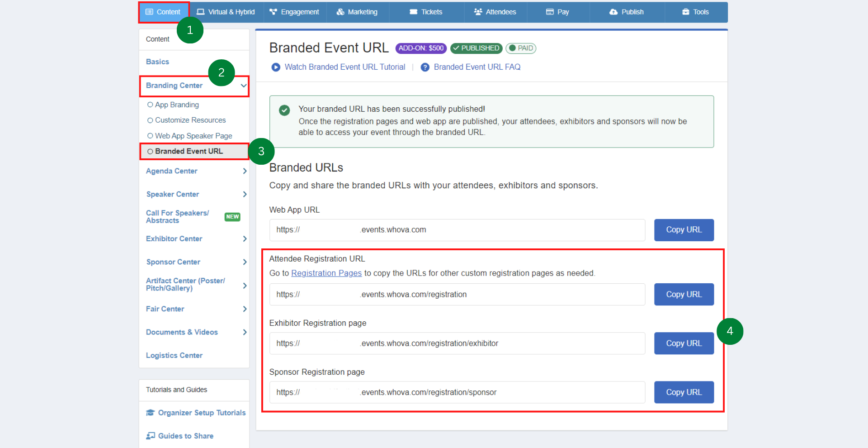This screenshot has width=868, height=448.
Task: Click the play icon to watch the tutorial
Action: 275,67
